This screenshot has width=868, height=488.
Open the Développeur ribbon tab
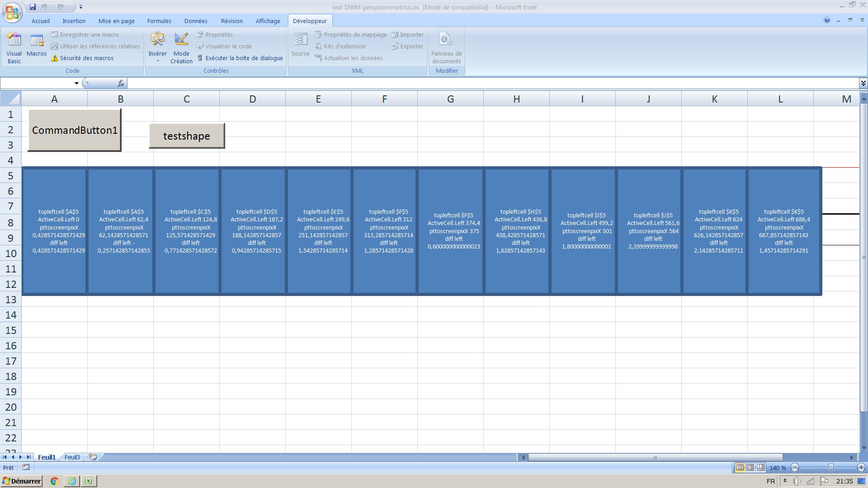click(309, 20)
